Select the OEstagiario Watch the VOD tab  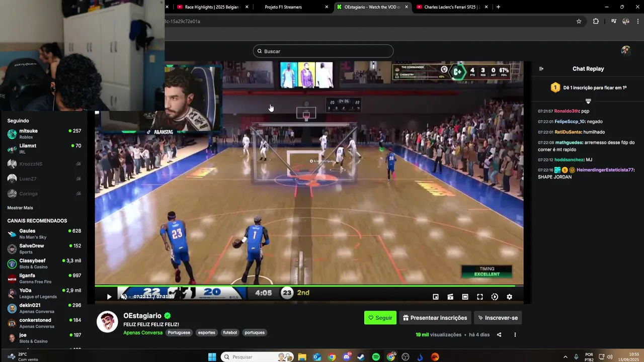(x=371, y=7)
